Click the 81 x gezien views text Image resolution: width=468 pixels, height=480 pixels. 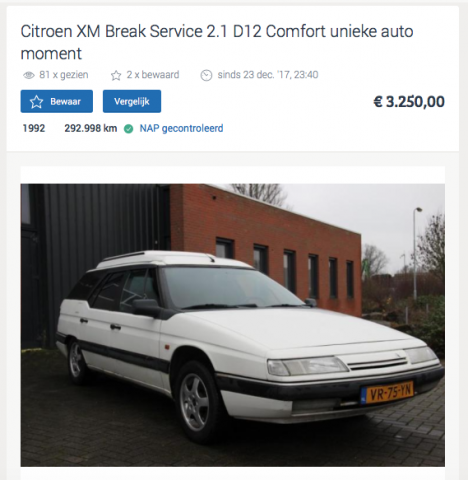click(x=64, y=75)
